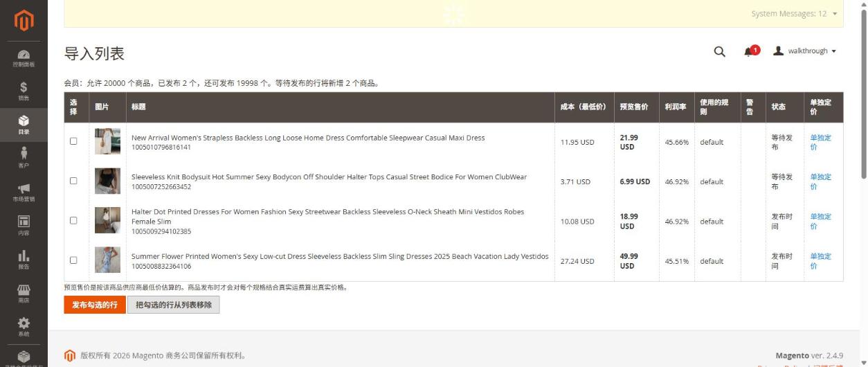Click the 45.66% margin cell
This screenshot has height=367, width=868.
(677, 142)
